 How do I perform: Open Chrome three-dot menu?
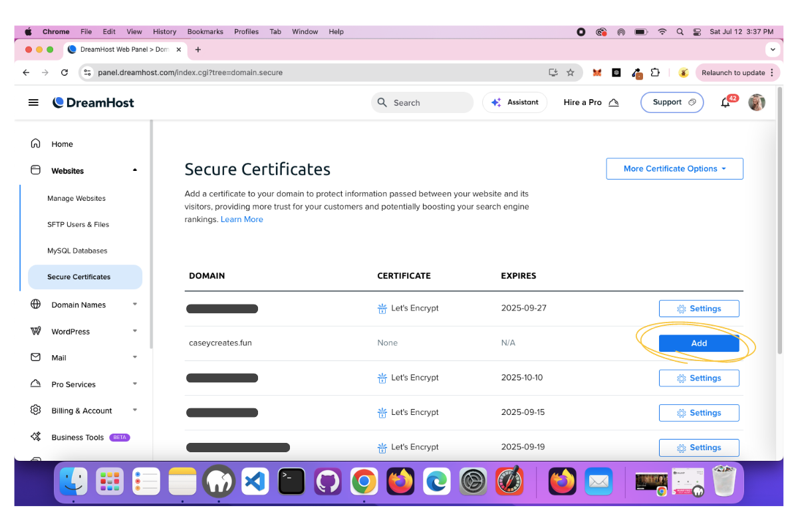(772, 72)
